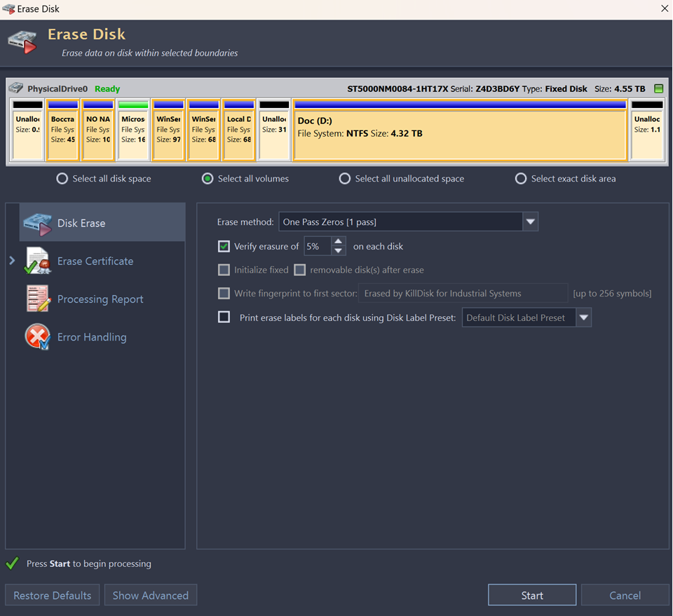The image size is (673, 616).
Task: Click the Disk Erase icon in sidebar
Action: pyautogui.click(x=38, y=224)
